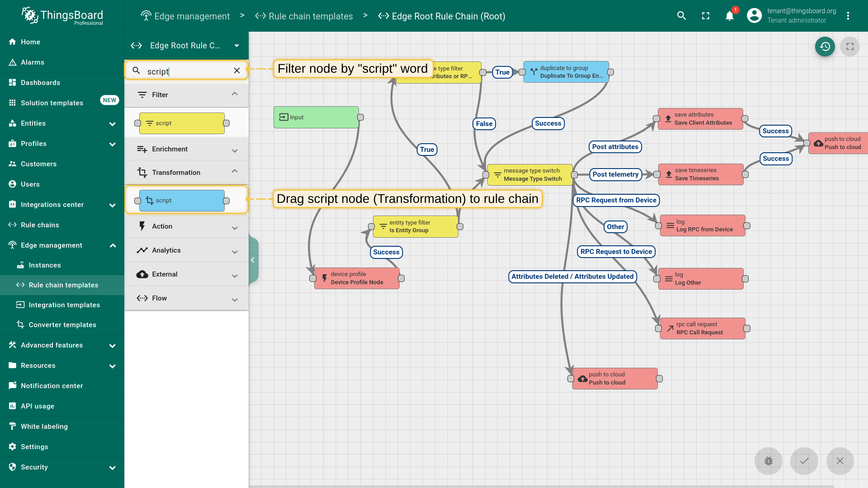Open Rule chains in sidebar
Viewport: 868px width, 488px height.
[x=40, y=225]
